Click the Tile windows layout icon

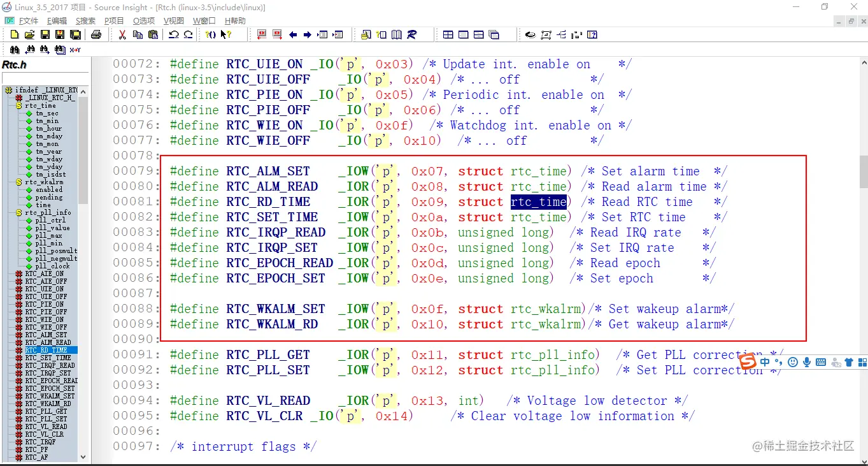(x=448, y=34)
